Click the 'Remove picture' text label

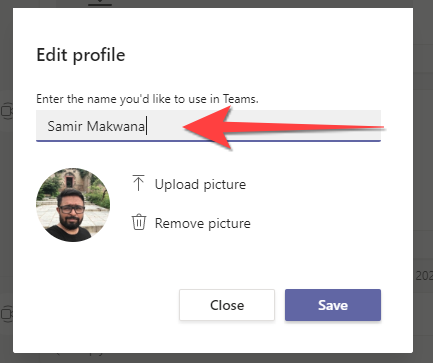(203, 223)
